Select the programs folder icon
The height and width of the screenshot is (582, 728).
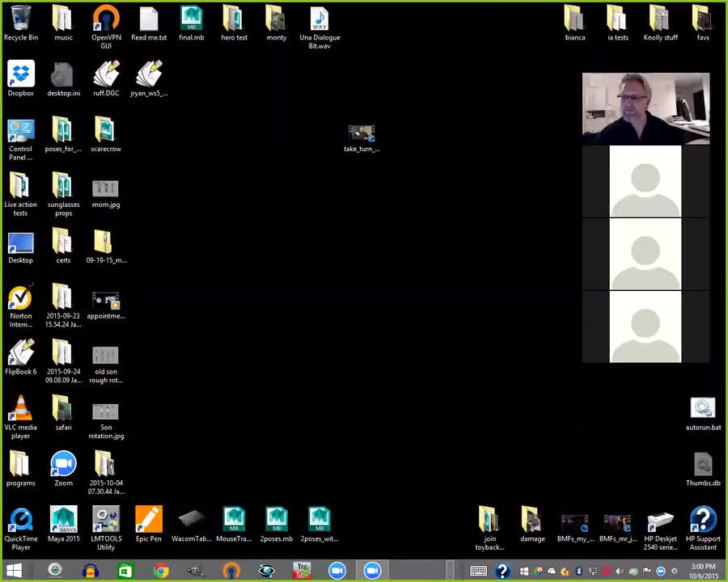coord(20,469)
